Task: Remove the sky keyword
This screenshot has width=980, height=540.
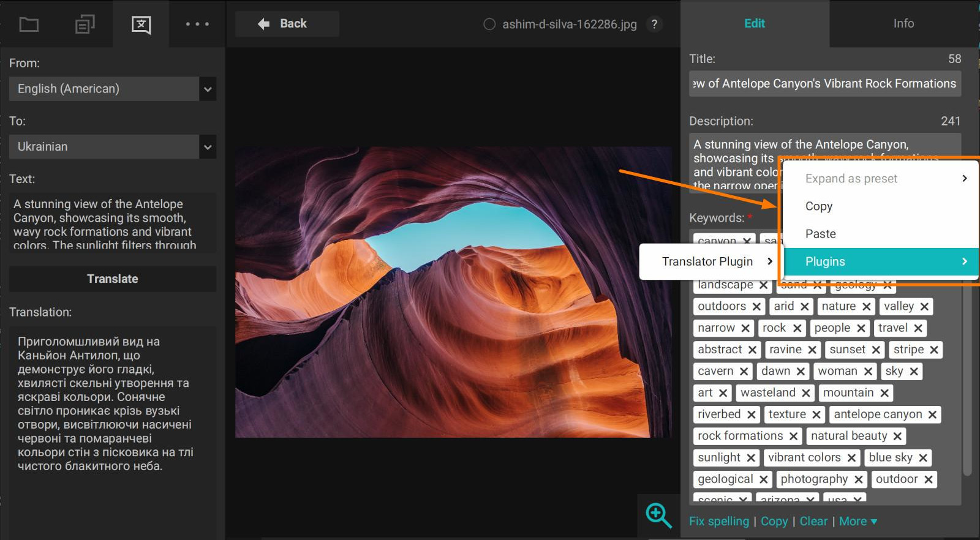Action: coord(914,372)
